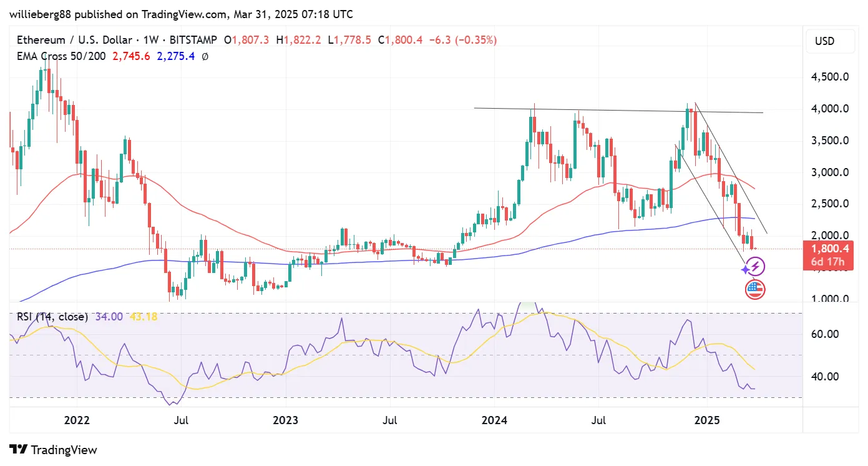This screenshot has height=466, width=868.
Task: Click the 4,000.0 price scale label
Action: tap(830, 109)
